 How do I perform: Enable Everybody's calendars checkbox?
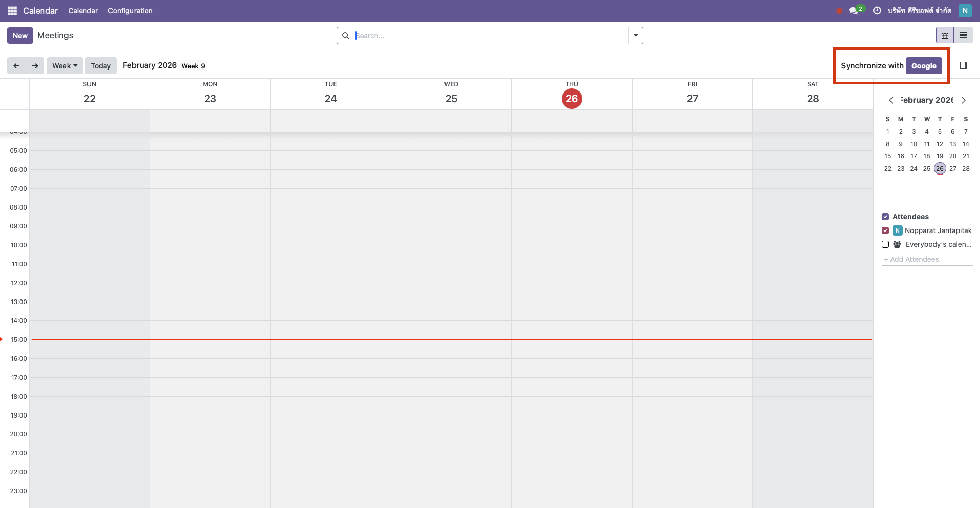point(885,244)
